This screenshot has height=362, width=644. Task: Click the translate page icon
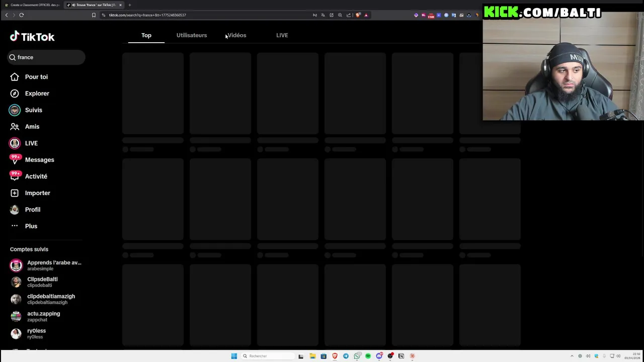click(x=323, y=15)
